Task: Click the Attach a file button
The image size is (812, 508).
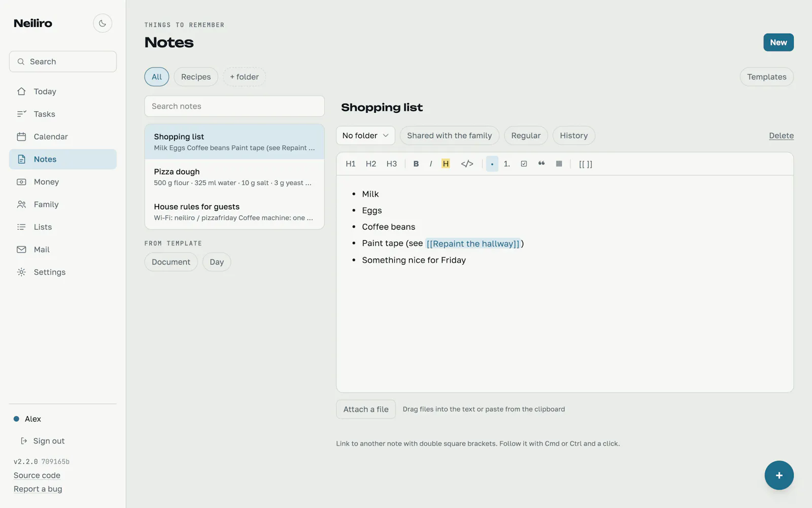Action: tap(366, 409)
